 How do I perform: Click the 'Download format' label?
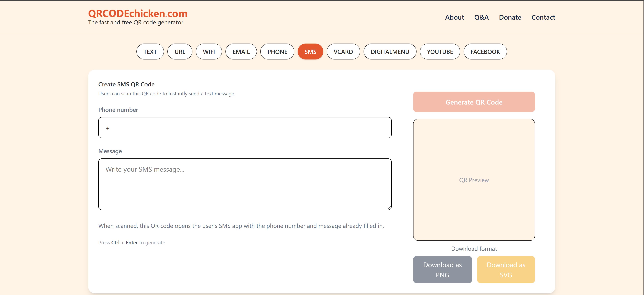[474, 249]
